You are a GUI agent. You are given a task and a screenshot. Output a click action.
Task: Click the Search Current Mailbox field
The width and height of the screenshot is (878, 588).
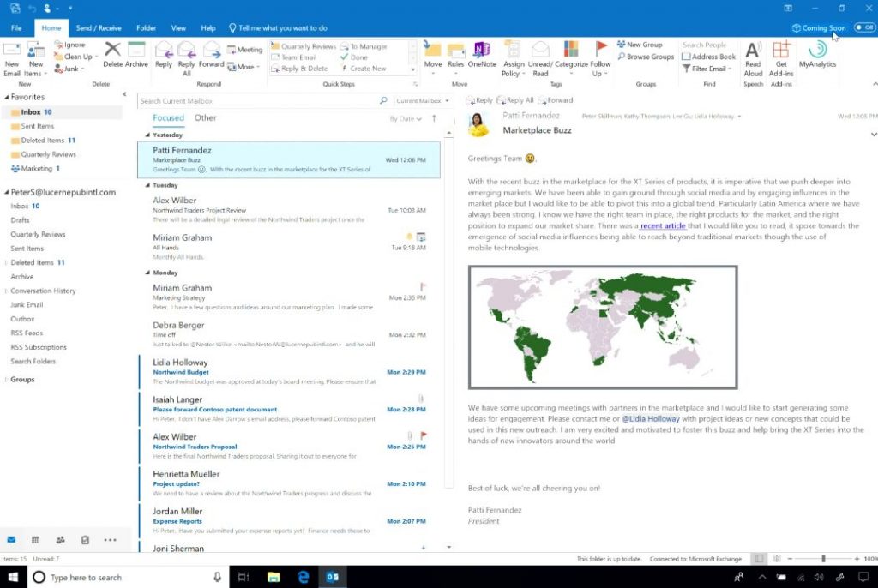coord(257,101)
